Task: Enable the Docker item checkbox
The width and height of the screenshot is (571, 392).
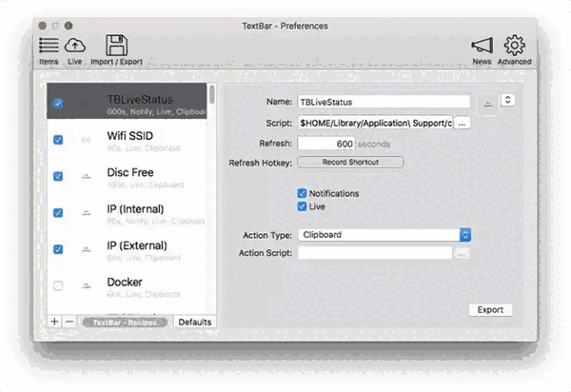Action: tap(58, 285)
